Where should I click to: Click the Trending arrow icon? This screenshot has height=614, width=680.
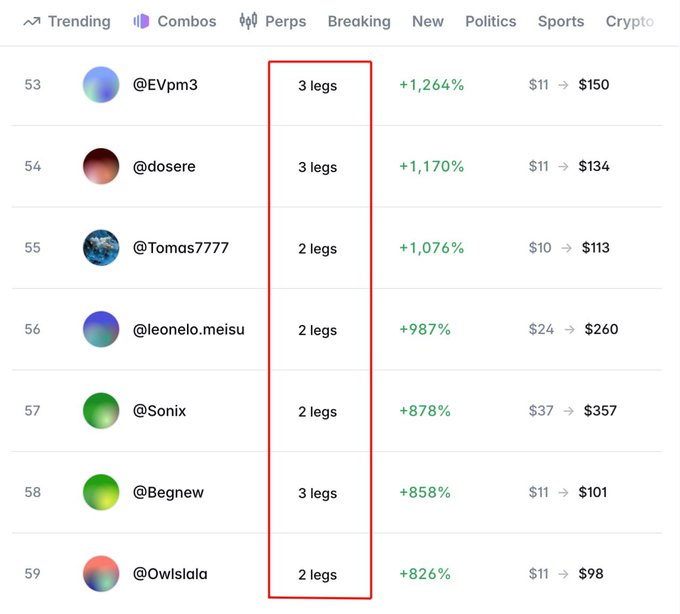[x=32, y=22]
